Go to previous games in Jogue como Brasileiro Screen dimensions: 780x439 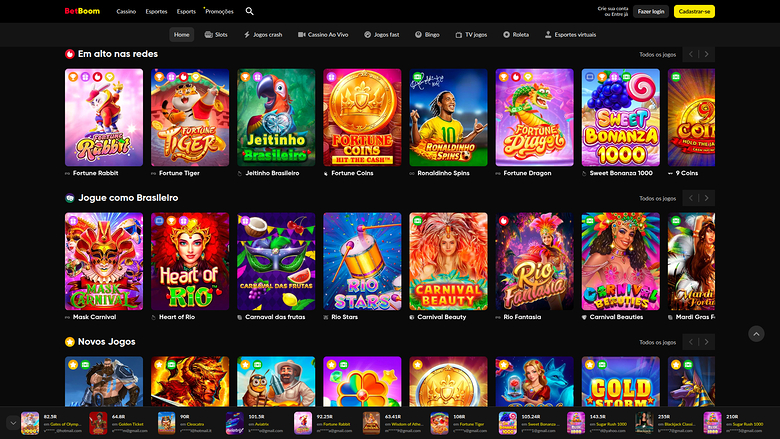[690, 198]
